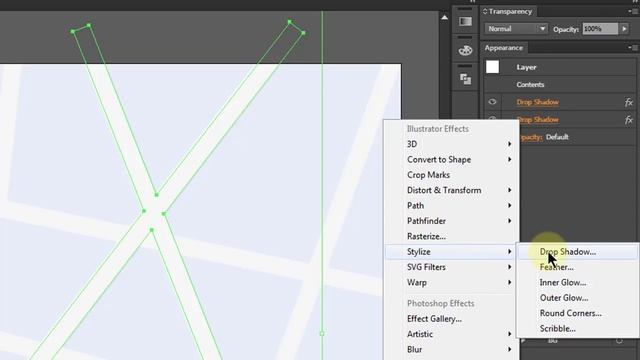Expand the Warp submenu
This screenshot has height=360, width=640.
(450, 282)
